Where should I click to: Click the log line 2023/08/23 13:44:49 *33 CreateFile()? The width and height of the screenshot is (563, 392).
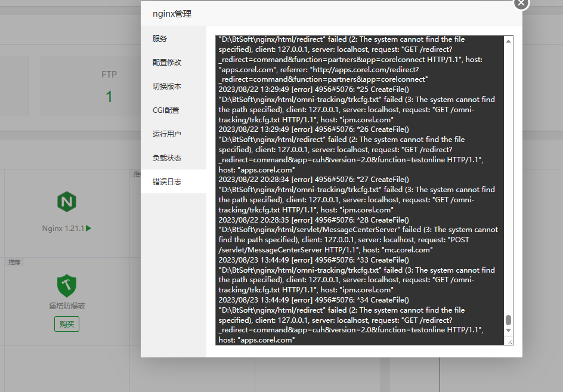pyautogui.click(x=314, y=260)
